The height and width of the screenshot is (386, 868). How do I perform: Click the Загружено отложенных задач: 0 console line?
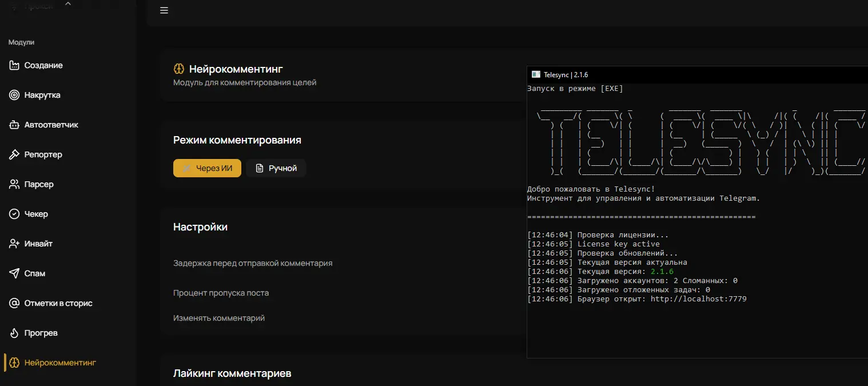(x=618, y=290)
